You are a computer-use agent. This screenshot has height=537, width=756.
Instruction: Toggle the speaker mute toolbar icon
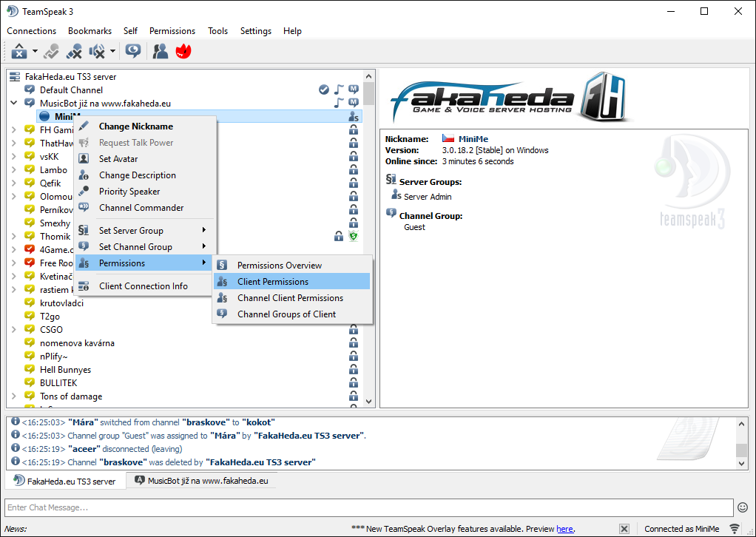[x=98, y=51]
